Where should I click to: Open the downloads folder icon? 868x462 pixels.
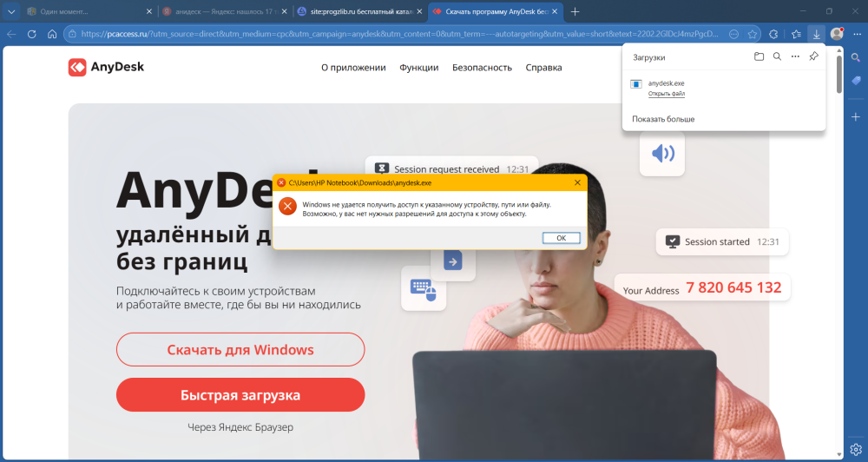(759, 56)
